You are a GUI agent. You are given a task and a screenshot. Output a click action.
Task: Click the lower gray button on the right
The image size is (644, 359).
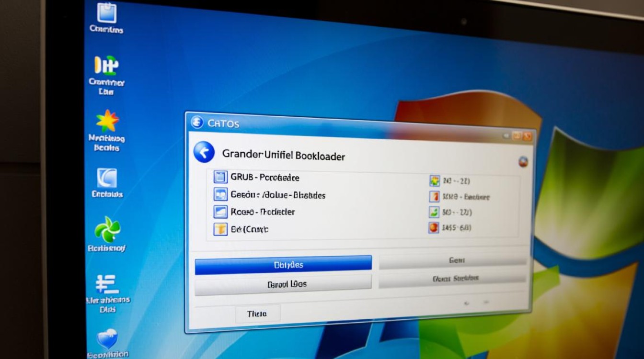pos(452,279)
